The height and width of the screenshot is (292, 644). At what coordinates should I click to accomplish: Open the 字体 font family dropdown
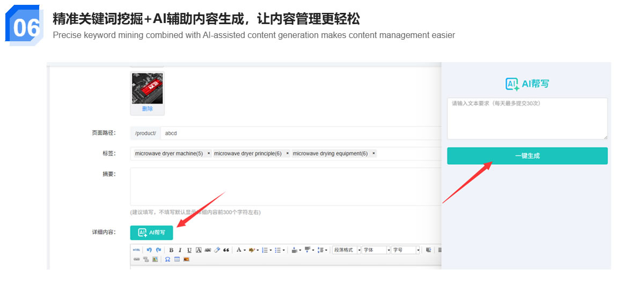coord(376,250)
